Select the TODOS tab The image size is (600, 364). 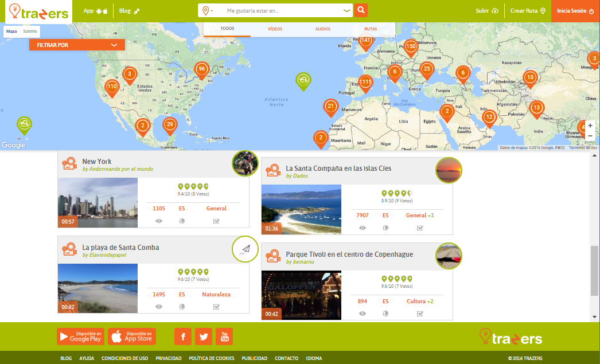tap(227, 29)
